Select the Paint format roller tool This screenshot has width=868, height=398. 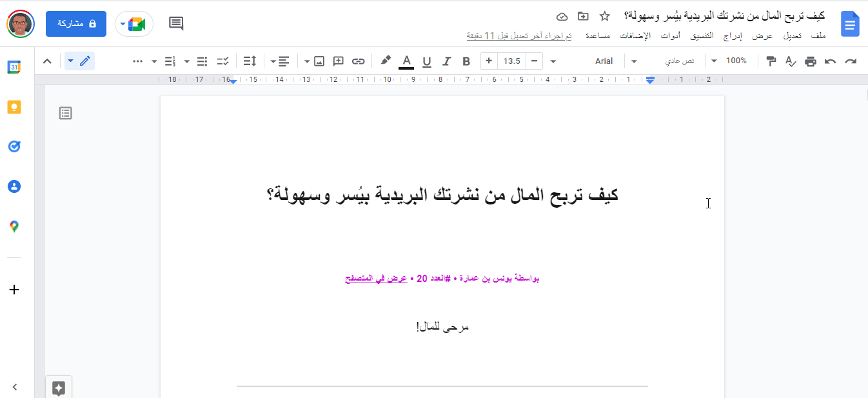point(770,61)
